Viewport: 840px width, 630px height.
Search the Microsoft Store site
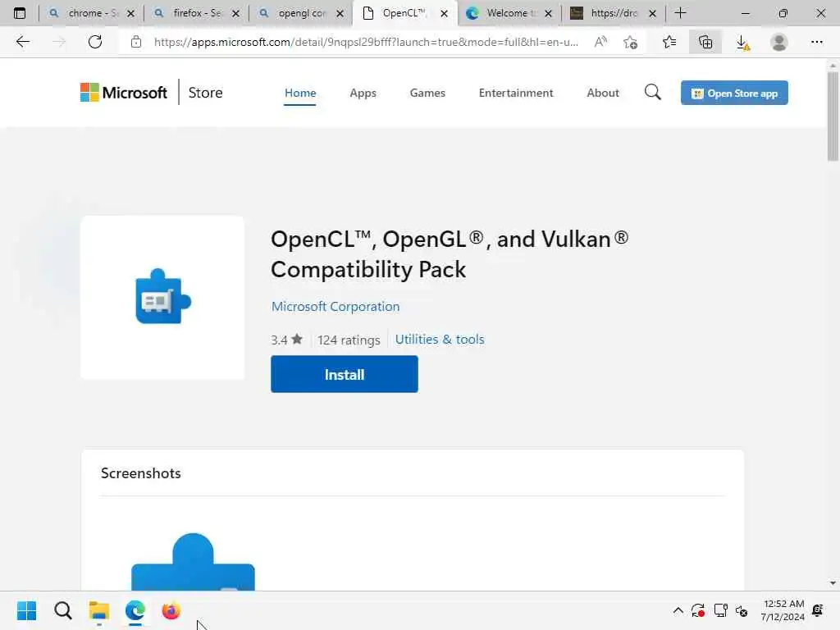point(652,92)
